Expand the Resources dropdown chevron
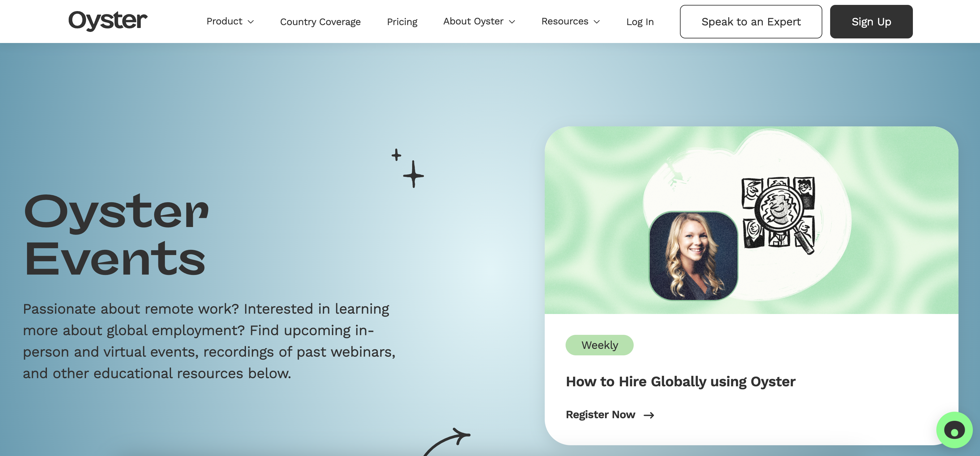Image resolution: width=980 pixels, height=456 pixels. coord(597,22)
